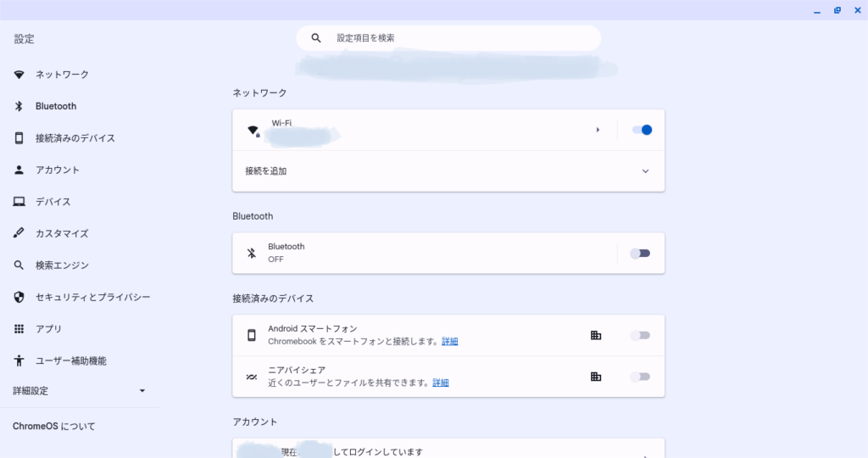Toggle the Android スマートフォン switch
This screenshot has width=868, height=458.
(x=640, y=335)
